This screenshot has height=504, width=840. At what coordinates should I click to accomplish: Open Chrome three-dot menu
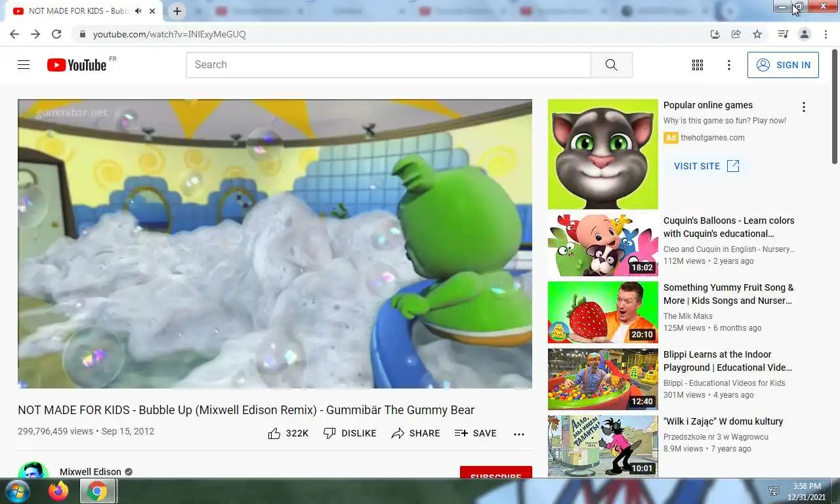point(826,34)
